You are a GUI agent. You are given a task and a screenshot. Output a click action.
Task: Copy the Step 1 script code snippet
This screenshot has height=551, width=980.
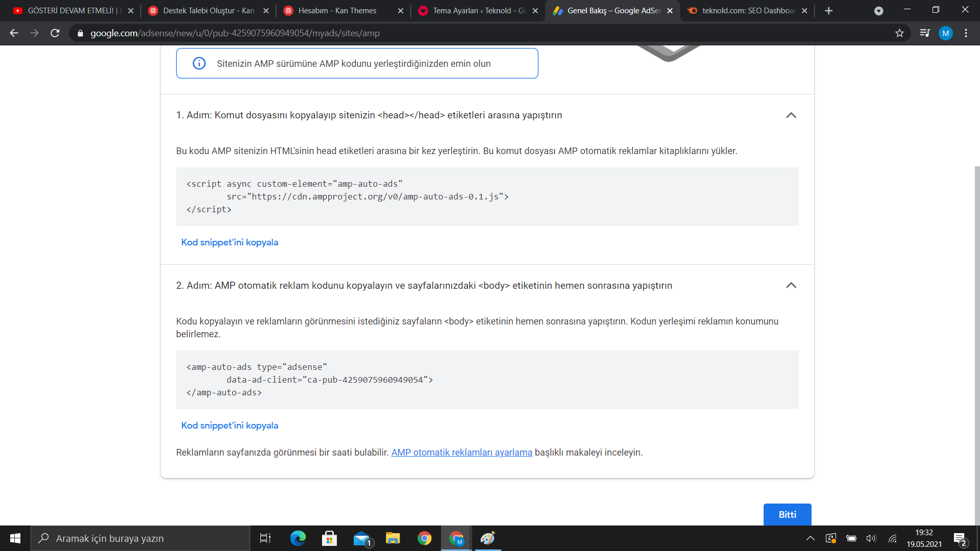[230, 242]
